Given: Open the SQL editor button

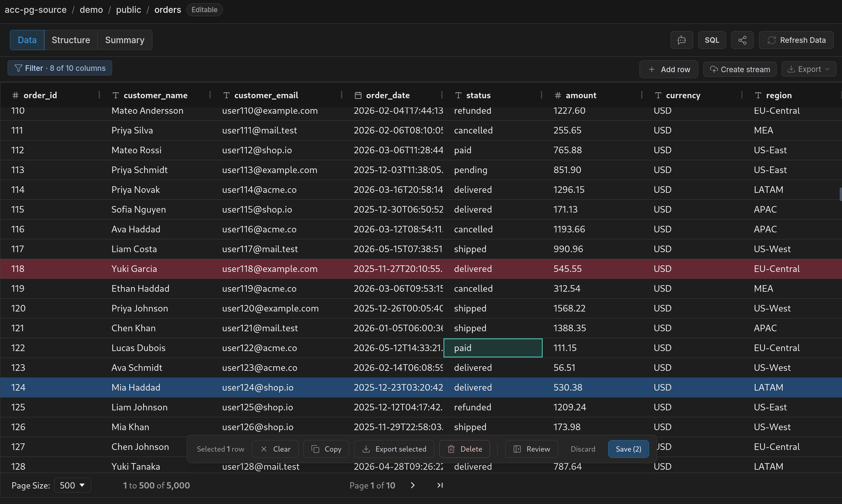Looking at the screenshot, I should tap(712, 40).
